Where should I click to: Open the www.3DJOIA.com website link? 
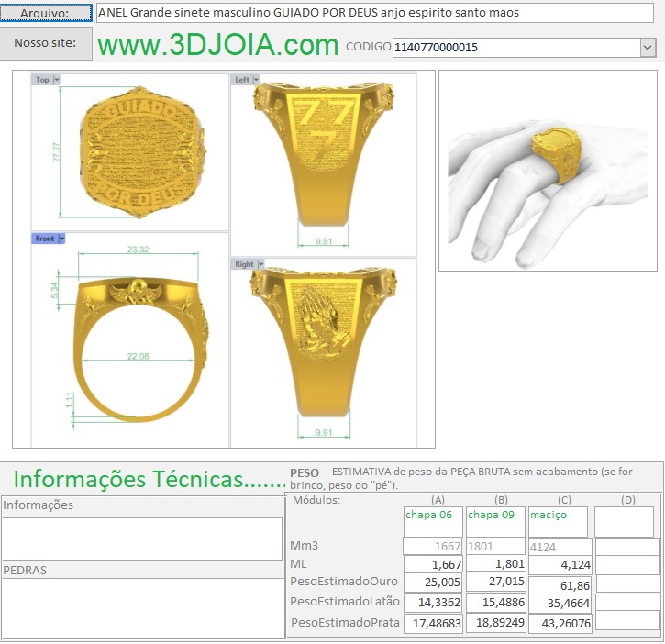tap(218, 45)
